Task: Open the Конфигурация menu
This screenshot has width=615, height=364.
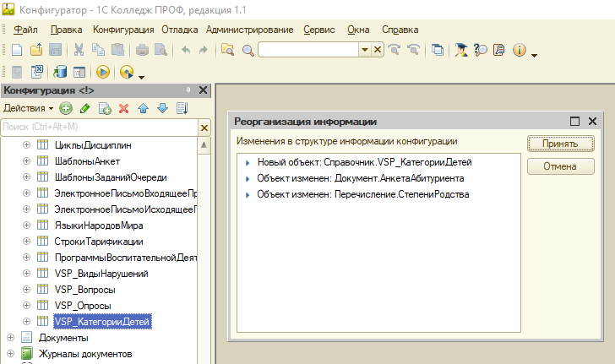Action: click(123, 30)
